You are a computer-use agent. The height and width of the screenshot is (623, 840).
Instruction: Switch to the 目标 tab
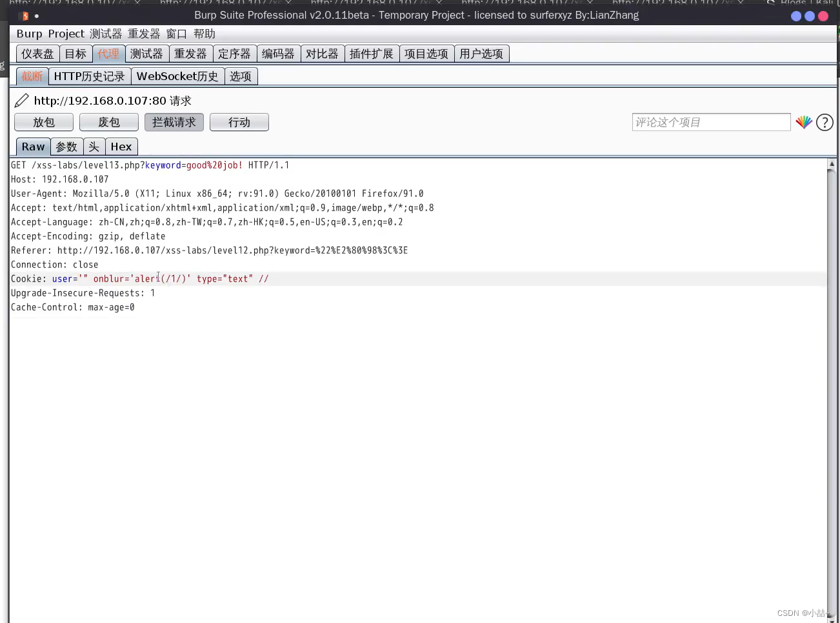point(75,54)
